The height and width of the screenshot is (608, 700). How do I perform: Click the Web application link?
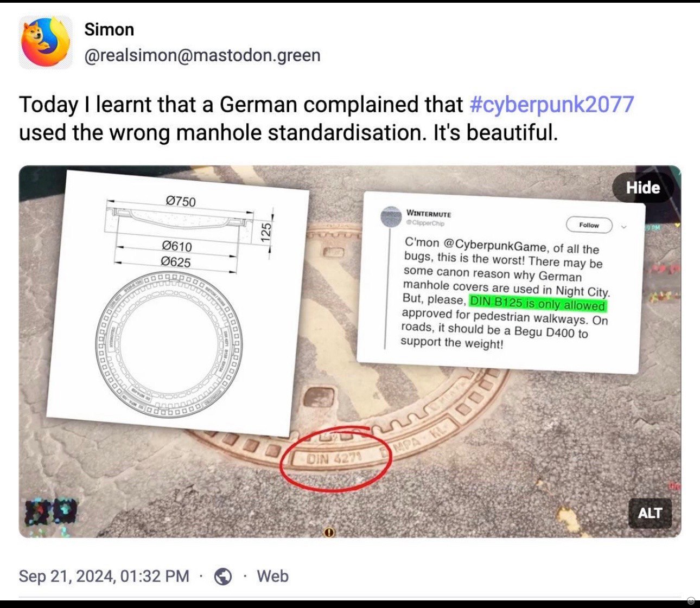point(272,576)
